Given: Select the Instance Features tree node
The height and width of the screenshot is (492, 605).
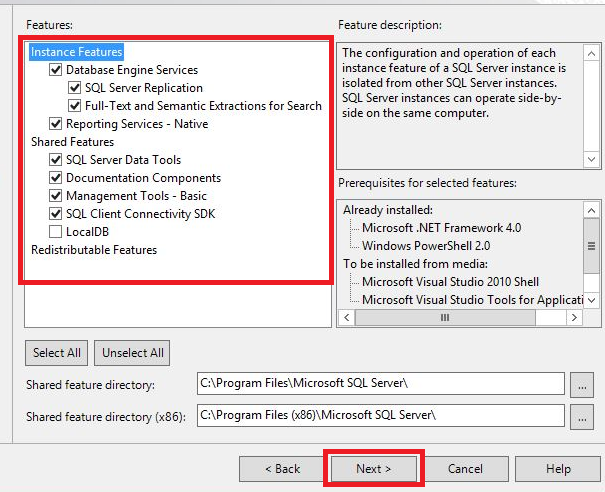Looking at the screenshot, I should pyautogui.click(x=76, y=52).
